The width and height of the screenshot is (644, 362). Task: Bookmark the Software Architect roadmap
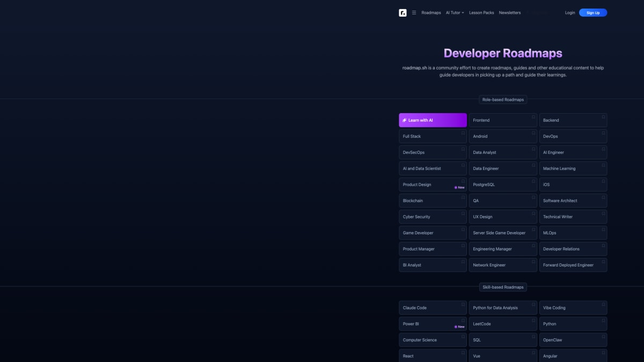pyautogui.click(x=604, y=197)
